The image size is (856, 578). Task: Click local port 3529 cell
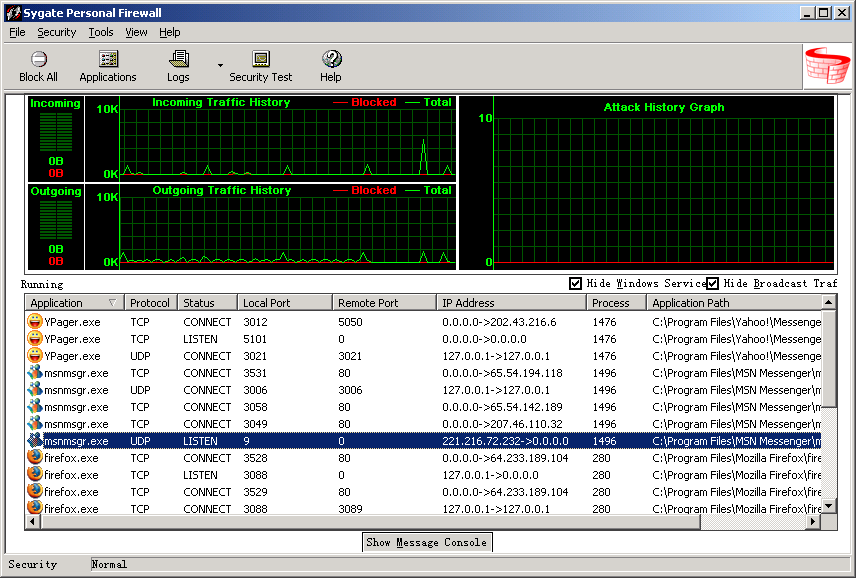[255, 492]
